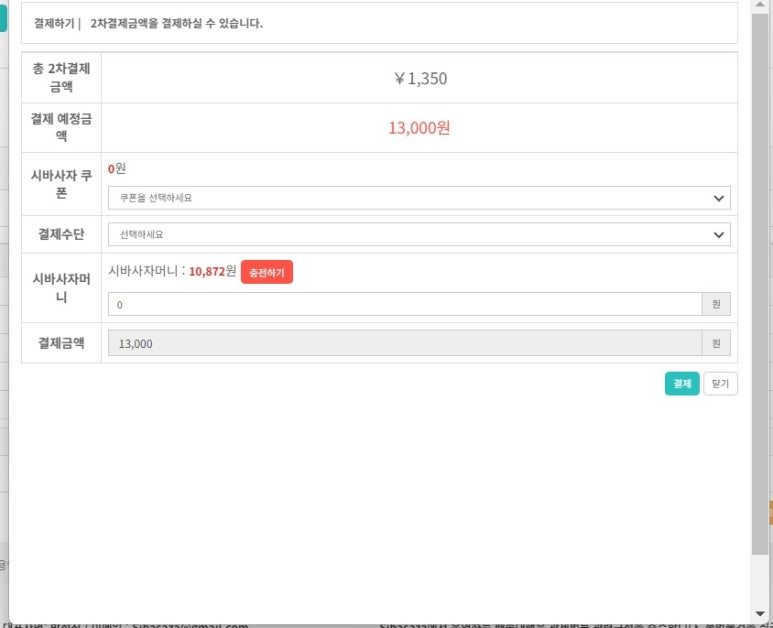773x628 pixels.
Task: Click the 닫기 button
Action: (x=720, y=384)
